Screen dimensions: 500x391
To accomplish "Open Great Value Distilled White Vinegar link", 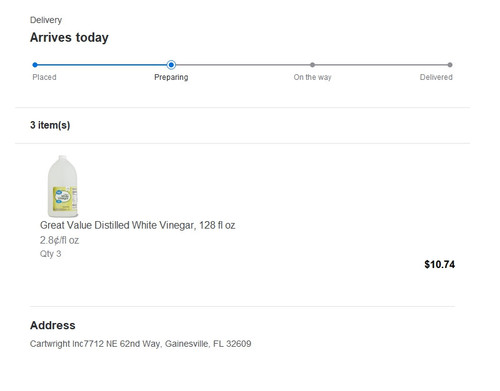I will pos(138,225).
